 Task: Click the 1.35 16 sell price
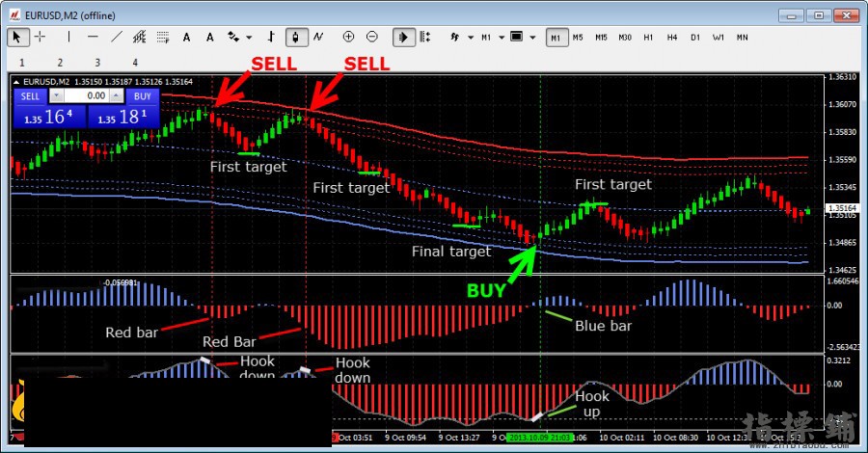pyautogui.click(x=50, y=117)
